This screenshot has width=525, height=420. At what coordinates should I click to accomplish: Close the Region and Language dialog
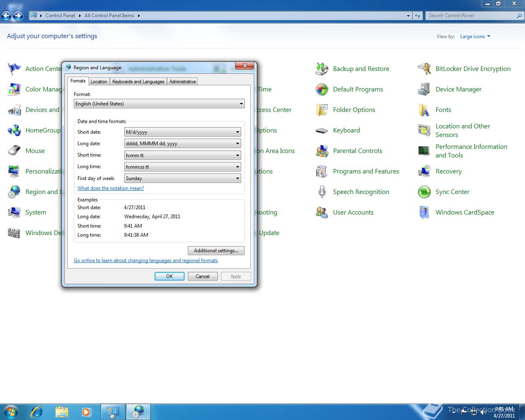point(245,66)
